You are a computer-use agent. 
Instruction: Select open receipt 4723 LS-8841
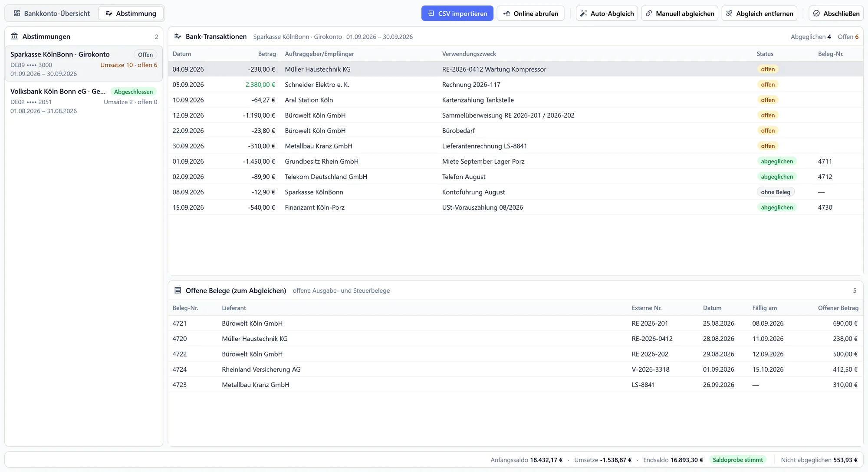click(x=515, y=385)
